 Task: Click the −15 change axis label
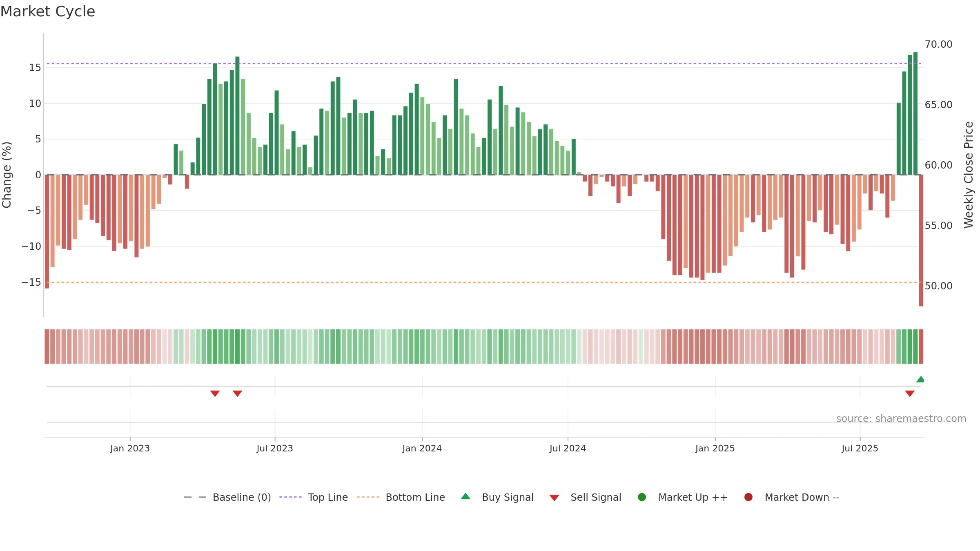tap(31, 282)
